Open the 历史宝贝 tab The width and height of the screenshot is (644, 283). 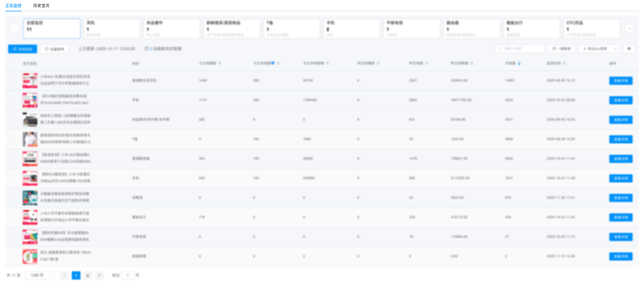pos(41,6)
